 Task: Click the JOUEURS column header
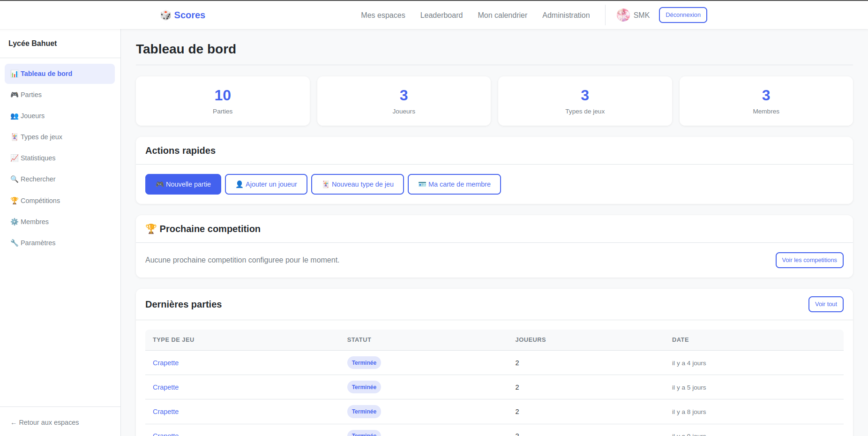(531, 340)
